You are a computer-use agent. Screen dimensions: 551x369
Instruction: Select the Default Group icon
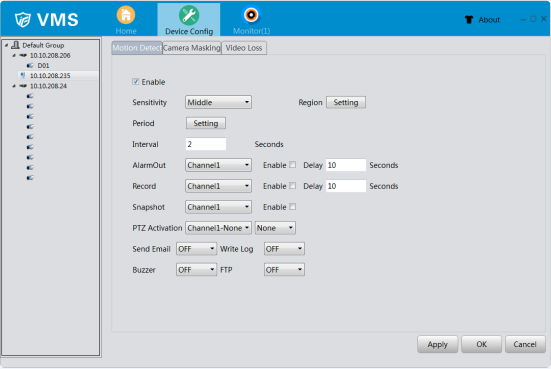tap(15, 45)
